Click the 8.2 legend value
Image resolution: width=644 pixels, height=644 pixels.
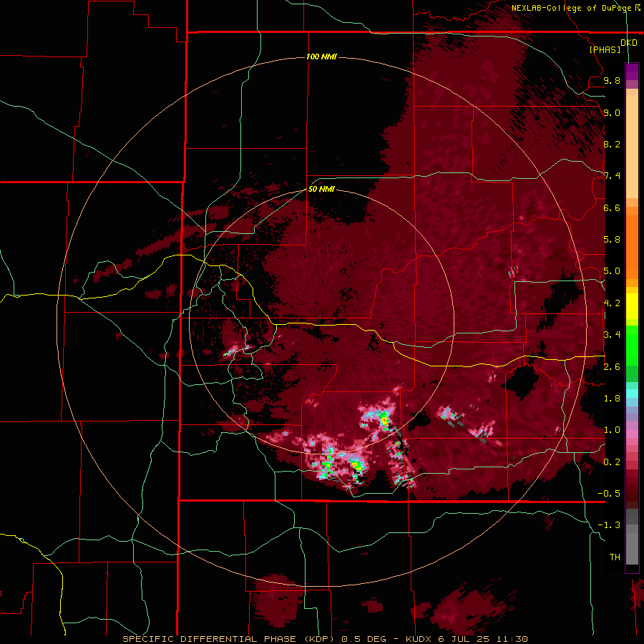coord(612,144)
